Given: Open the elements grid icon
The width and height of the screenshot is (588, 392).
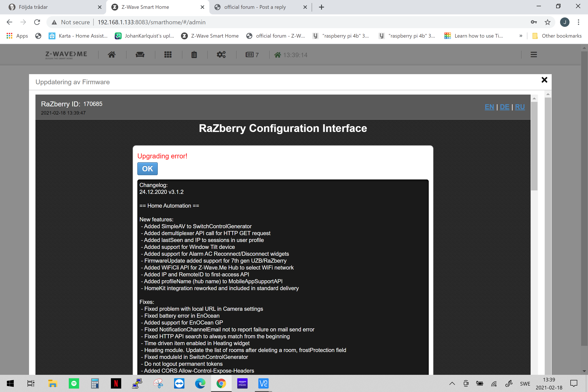Looking at the screenshot, I should [168, 55].
